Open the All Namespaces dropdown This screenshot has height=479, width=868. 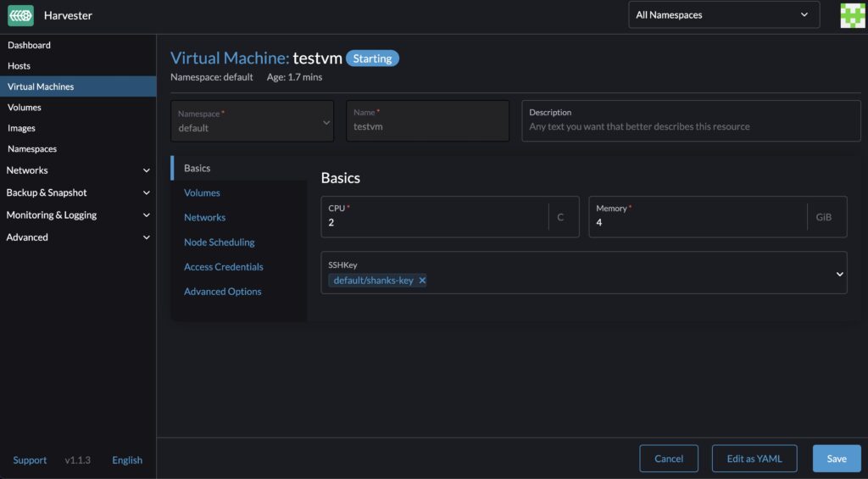[723, 14]
